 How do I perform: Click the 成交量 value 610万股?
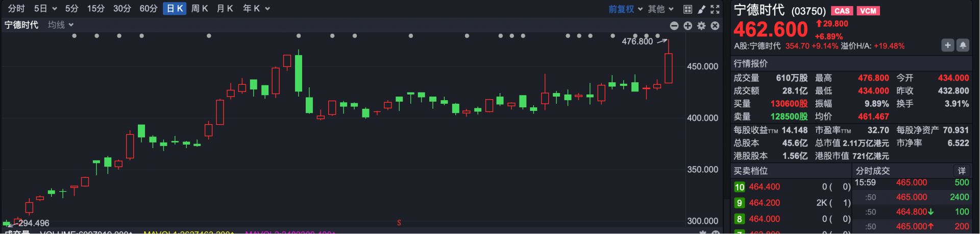click(x=792, y=78)
